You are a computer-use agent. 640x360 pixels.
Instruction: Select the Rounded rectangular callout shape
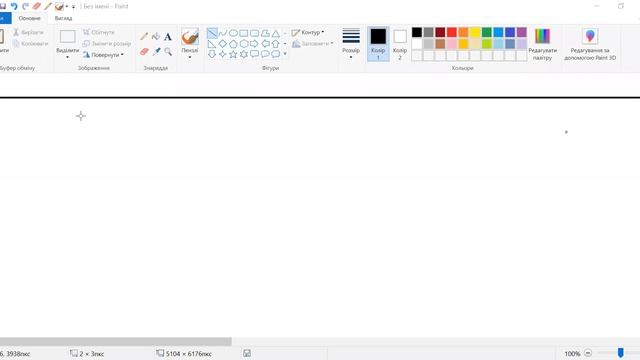pyautogui.click(x=254, y=54)
